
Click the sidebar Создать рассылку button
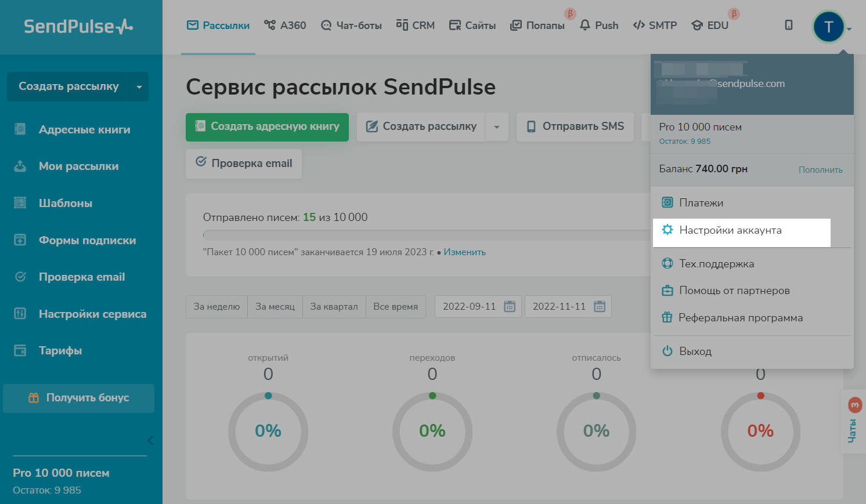68,86
